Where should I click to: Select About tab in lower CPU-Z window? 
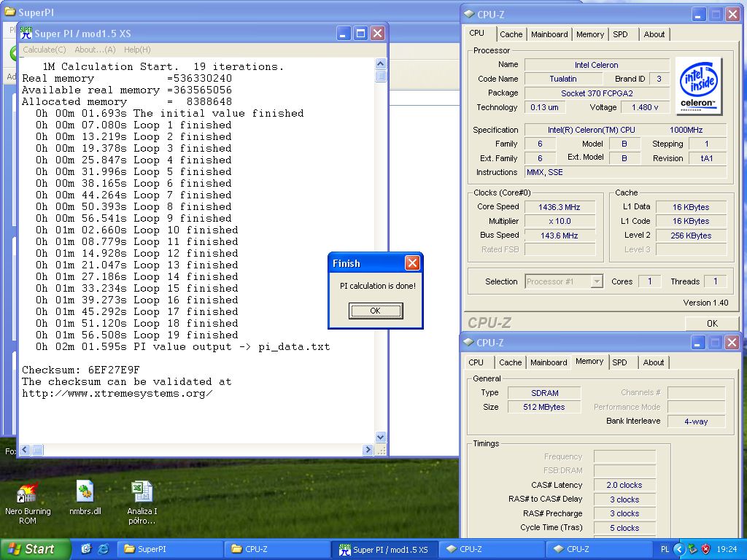coord(654,362)
